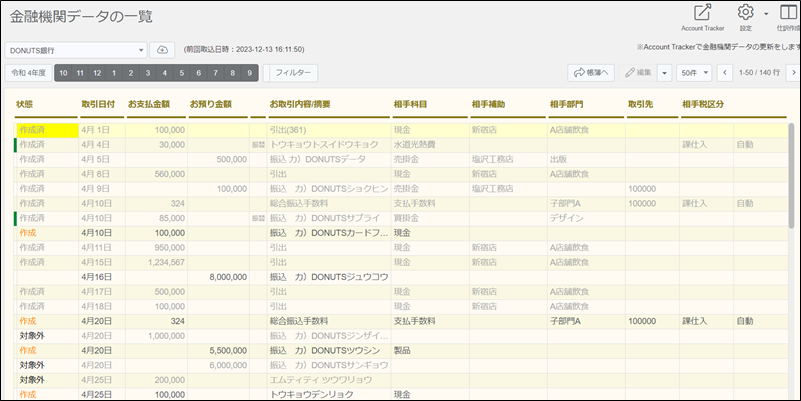This screenshot has height=401, width=801.
Task: Click the 帳簿へ arrow button
Action: pos(591,73)
